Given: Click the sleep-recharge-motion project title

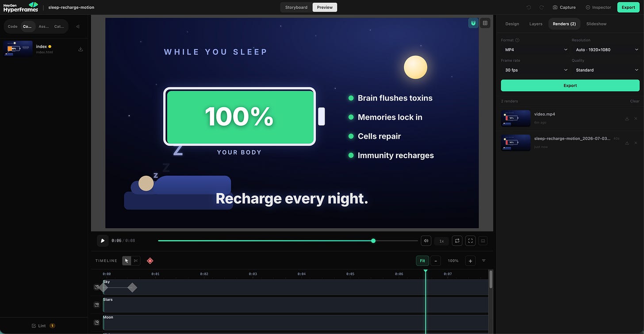Looking at the screenshot, I should tap(71, 8).
